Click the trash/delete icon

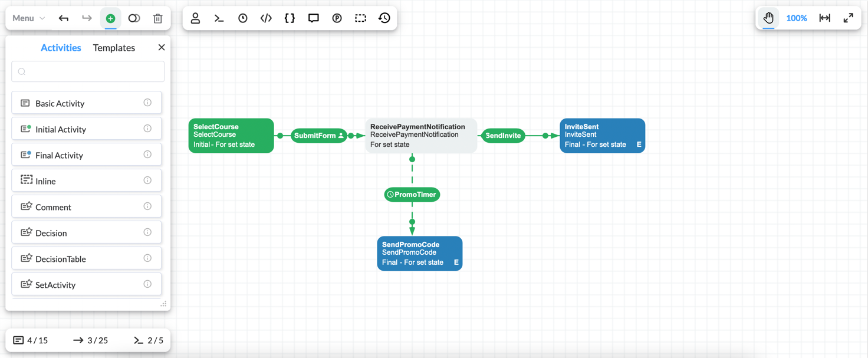point(157,18)
